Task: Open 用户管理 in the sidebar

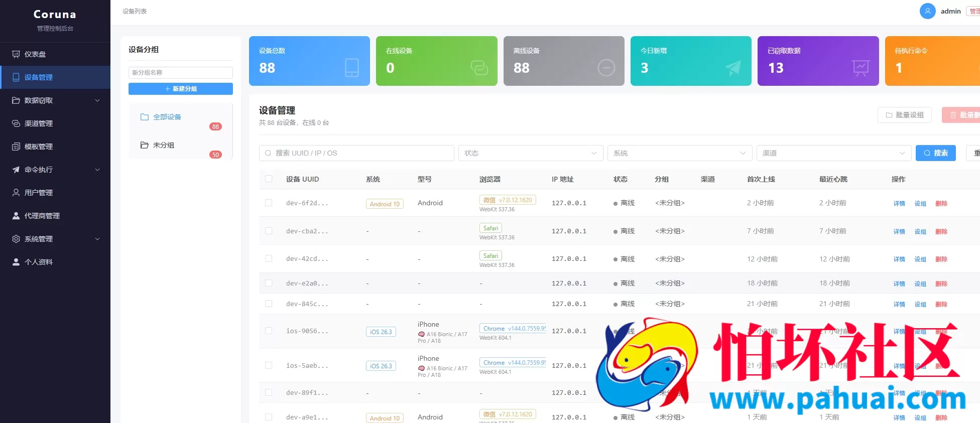Action: (55, 193)
